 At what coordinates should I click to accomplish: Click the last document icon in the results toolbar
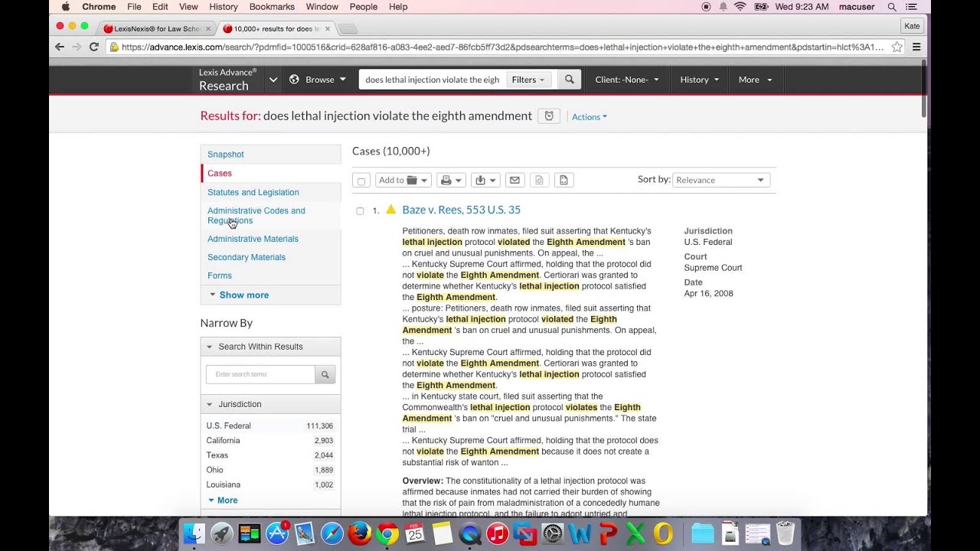[563, 180]
